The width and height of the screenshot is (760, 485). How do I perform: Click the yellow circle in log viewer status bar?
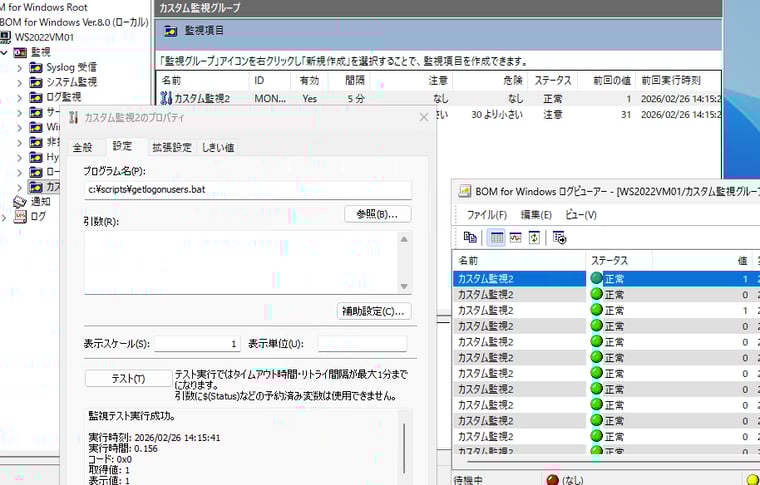pos(753,480)
